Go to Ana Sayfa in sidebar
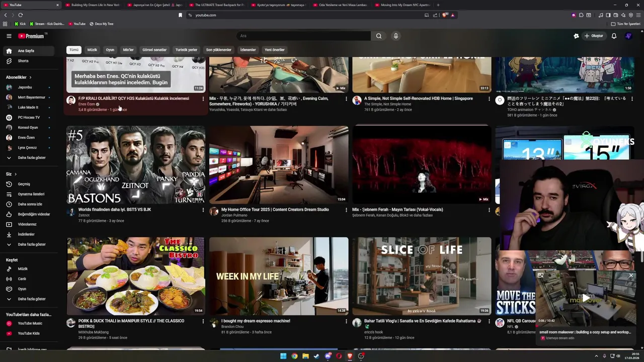The width and height of the screenshot is (644, 362). tap(28, 51)
